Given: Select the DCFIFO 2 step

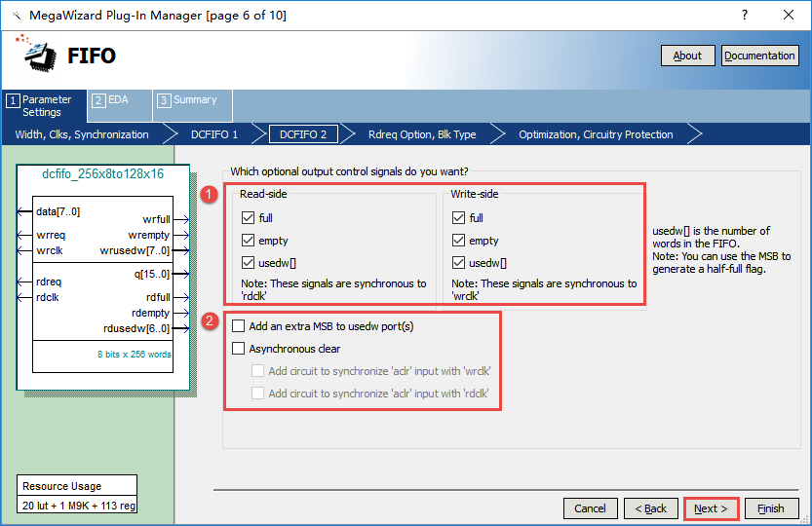Looking at the screenshot, I should pos(303,134).
